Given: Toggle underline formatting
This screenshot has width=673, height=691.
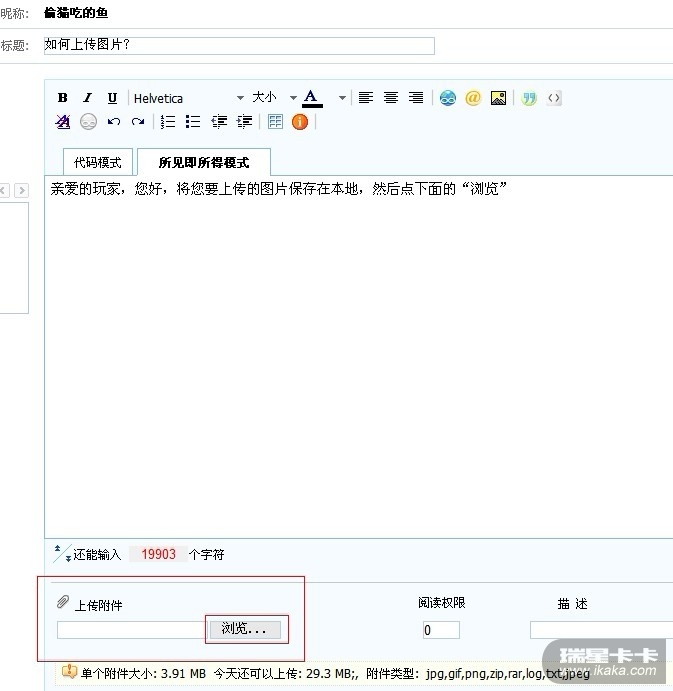Looking at the screenshot, I should pos(112,98).
